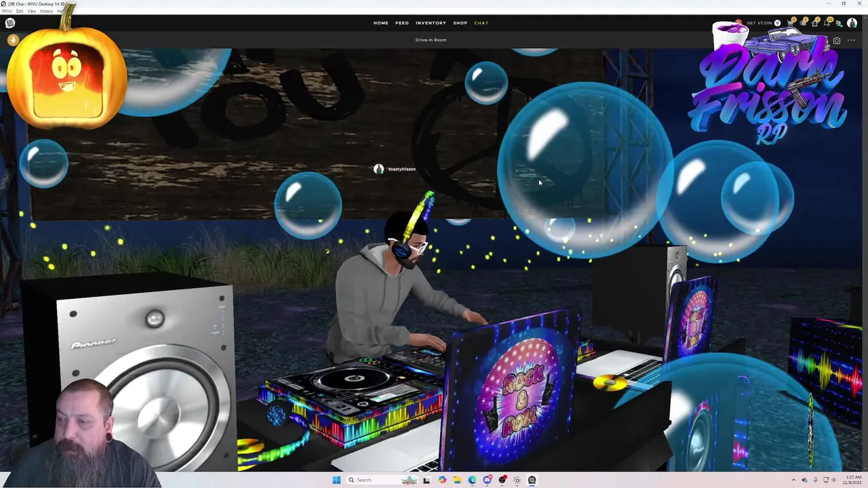
Task: Click the microphone tray icon
Action: (816, 480)
